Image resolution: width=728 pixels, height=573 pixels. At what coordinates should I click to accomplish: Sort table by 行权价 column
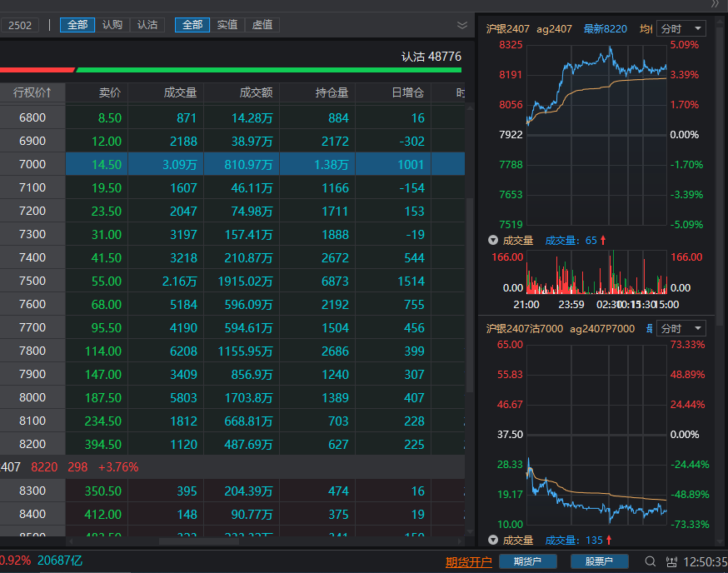pos(32,92)
